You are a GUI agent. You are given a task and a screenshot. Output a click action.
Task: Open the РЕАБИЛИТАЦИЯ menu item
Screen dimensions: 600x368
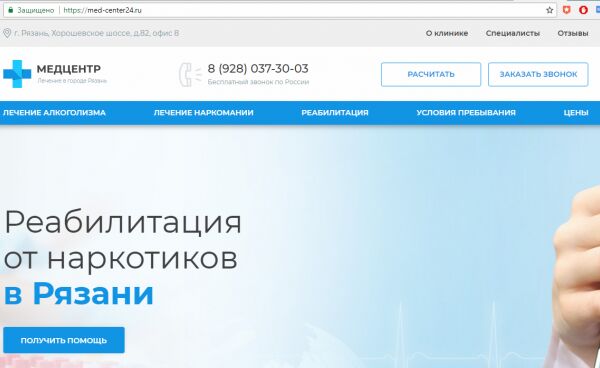(x=335, y=113)
